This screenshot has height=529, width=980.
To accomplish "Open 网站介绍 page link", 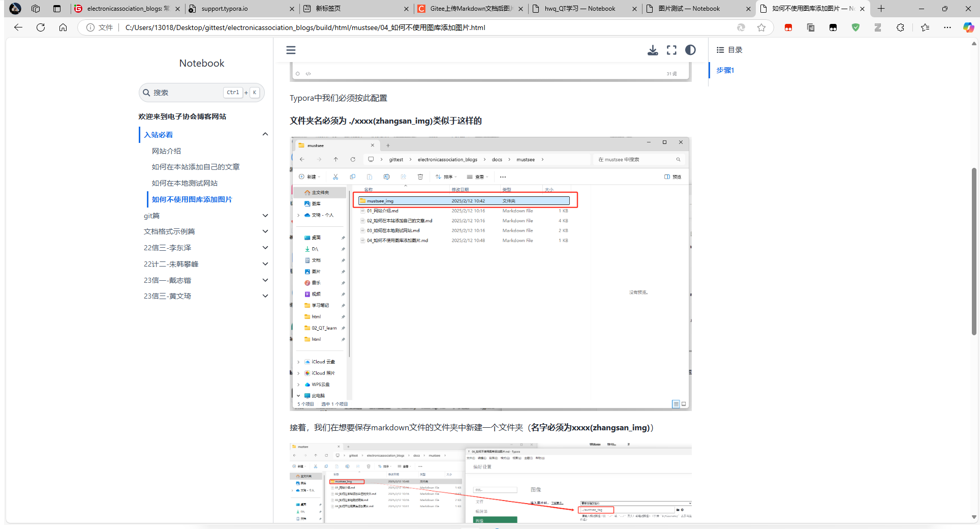I will [x=166, y=151].
